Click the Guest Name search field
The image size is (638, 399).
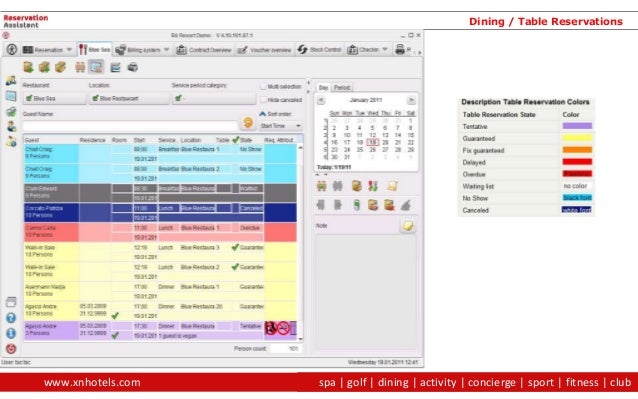click(x=130, y=125)
